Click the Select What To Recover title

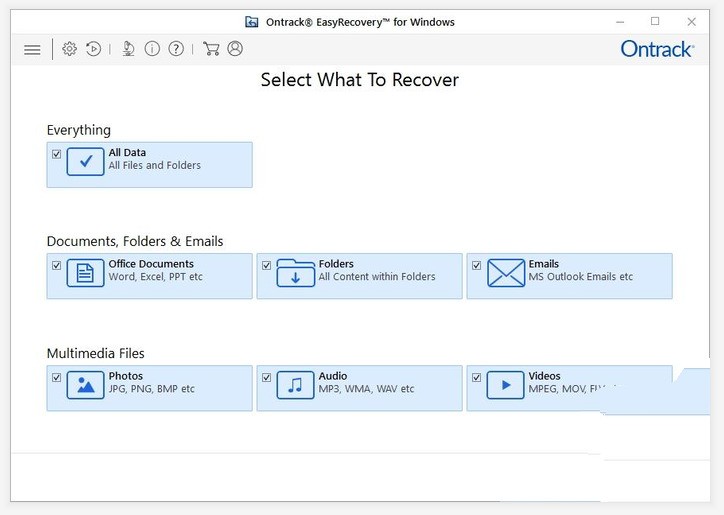(x=360, y=80)
